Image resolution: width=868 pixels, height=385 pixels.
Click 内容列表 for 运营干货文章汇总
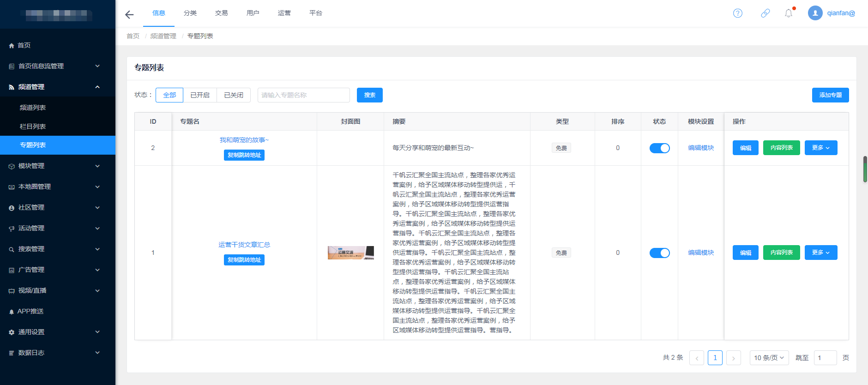(x=782, y=253)
